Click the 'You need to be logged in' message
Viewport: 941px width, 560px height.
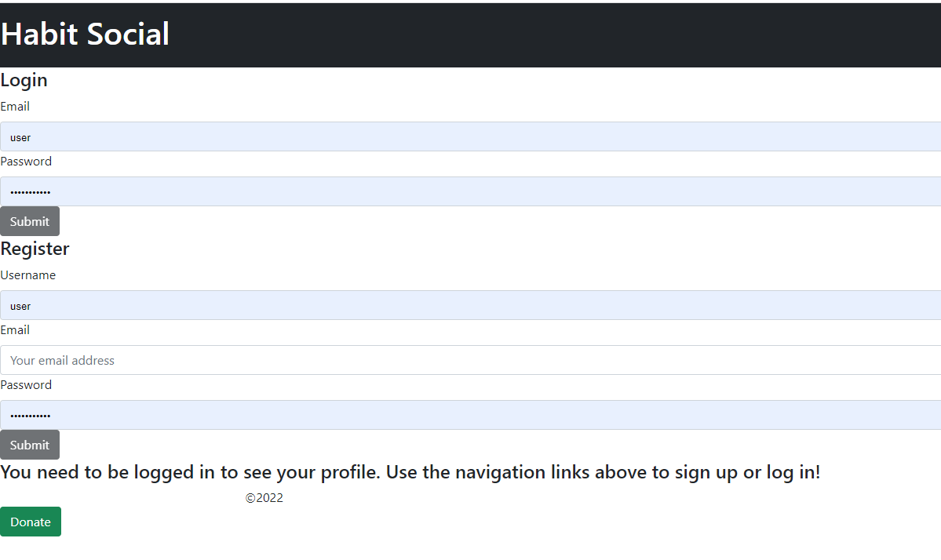point(410,471)
